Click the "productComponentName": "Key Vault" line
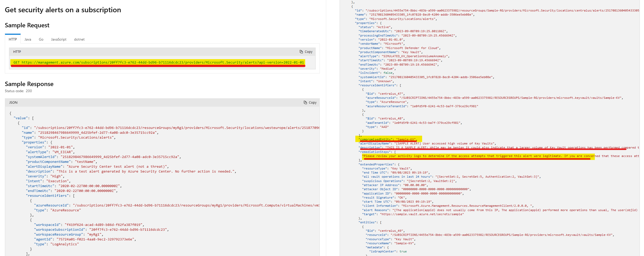Viewport: 644px width, 256px height. (x=391, y=52)
